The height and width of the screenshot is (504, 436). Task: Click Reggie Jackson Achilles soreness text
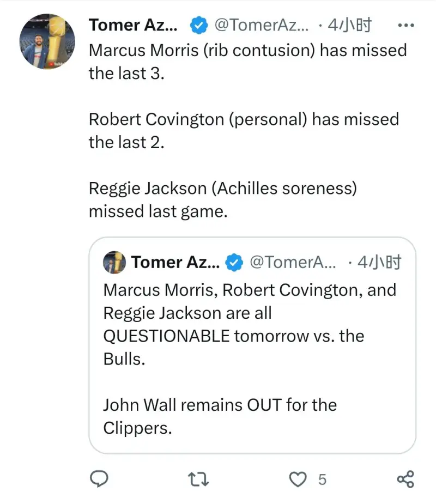coord(223,199)
